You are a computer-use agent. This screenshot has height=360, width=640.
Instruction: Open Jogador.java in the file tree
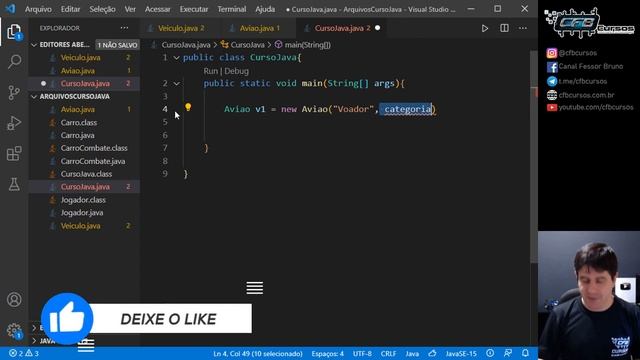tap(82, 213)
